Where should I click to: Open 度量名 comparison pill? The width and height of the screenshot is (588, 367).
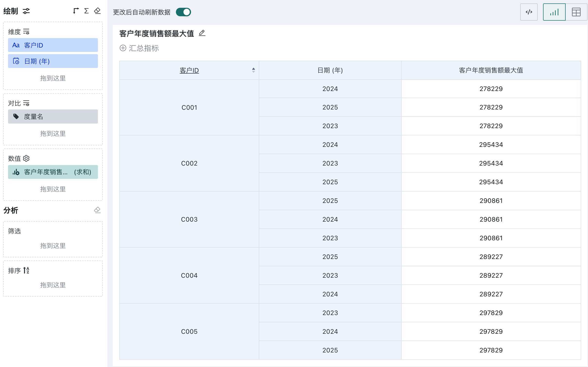click(x=53, y=117)
